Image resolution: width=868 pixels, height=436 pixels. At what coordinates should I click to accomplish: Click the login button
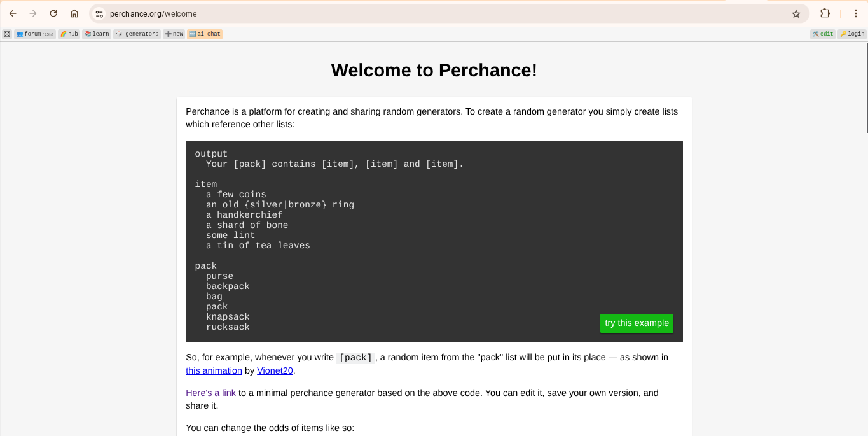852,34
